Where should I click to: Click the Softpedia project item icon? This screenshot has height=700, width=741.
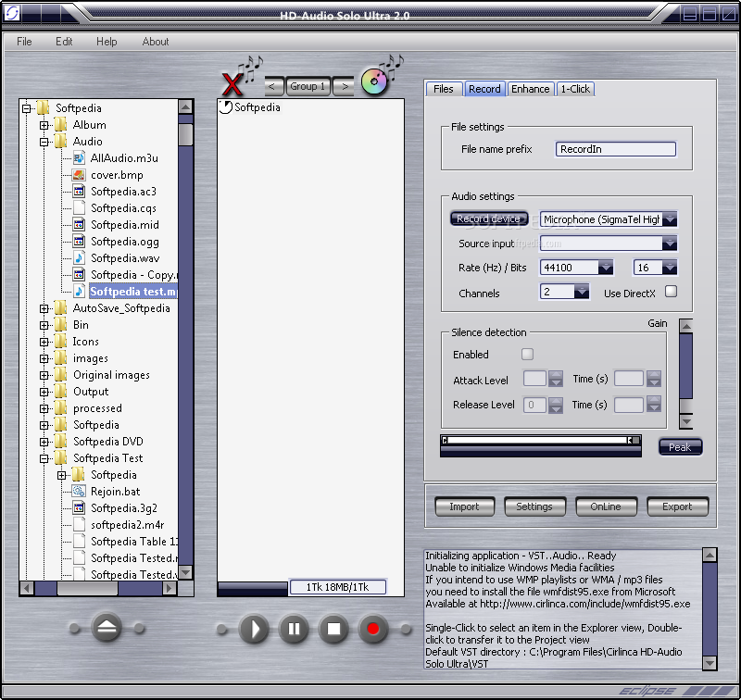[x=225, y=107]
